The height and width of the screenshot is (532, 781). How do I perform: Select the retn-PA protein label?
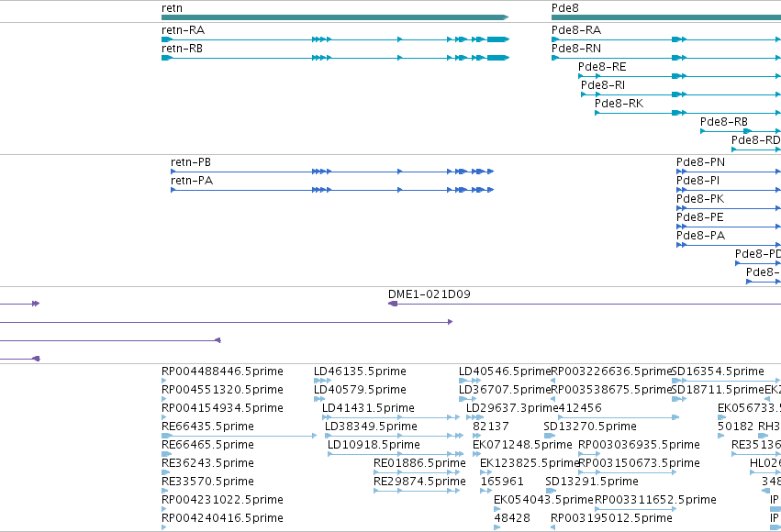(x=192, y=181)
